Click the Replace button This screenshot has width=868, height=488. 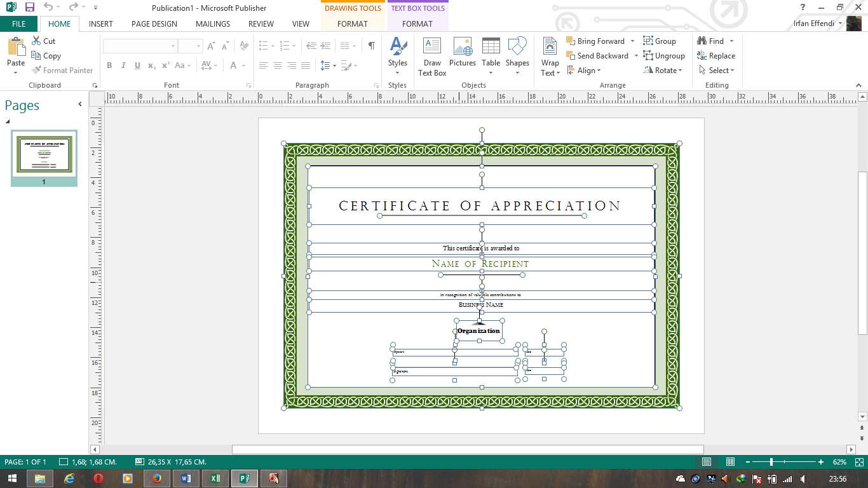coord(716,56)
